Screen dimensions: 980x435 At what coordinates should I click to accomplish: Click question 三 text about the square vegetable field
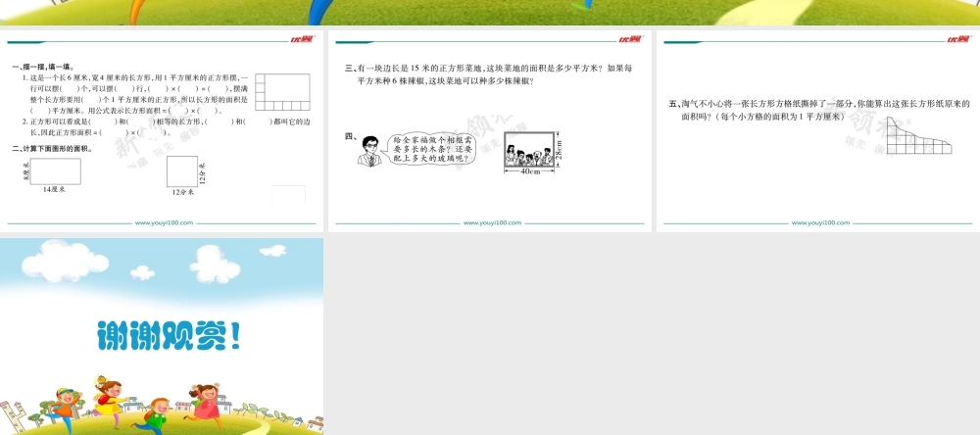click(489, 74)
